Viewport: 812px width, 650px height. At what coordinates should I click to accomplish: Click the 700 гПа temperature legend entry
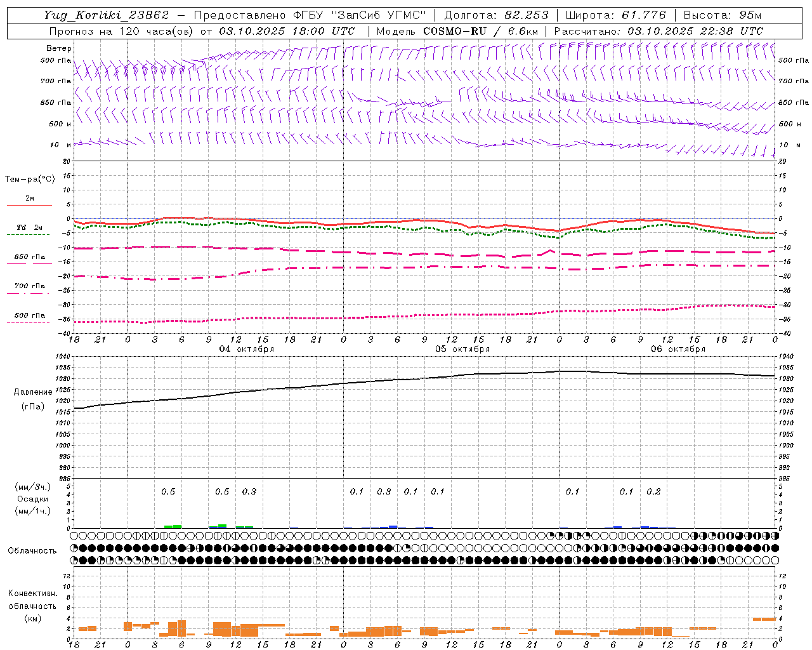(x=30, y=286)
